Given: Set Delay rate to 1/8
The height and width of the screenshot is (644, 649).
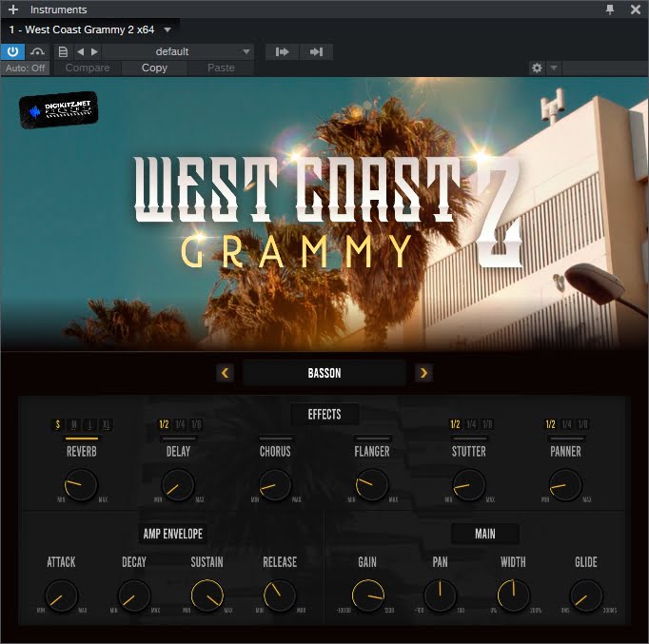Looking at the screenshot, I should (196, 424).
